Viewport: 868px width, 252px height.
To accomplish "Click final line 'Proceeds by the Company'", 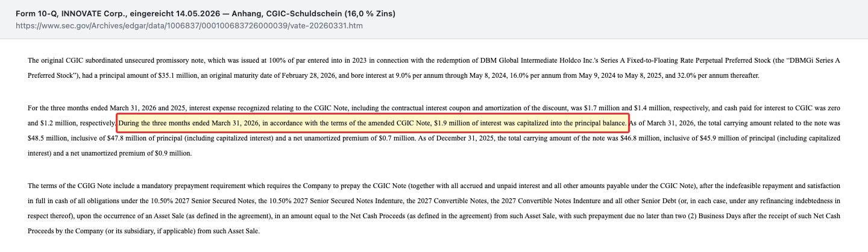I will 143,231.
